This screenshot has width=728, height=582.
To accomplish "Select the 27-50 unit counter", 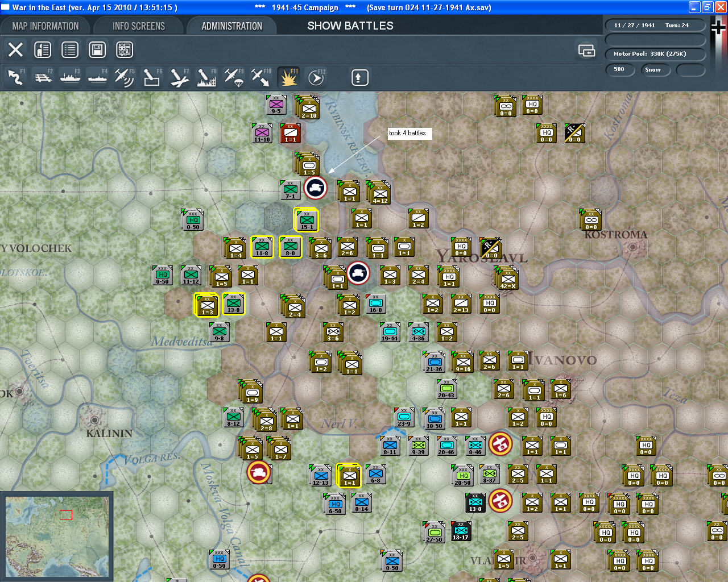I will pyautogui.click(x=434, y=533).
